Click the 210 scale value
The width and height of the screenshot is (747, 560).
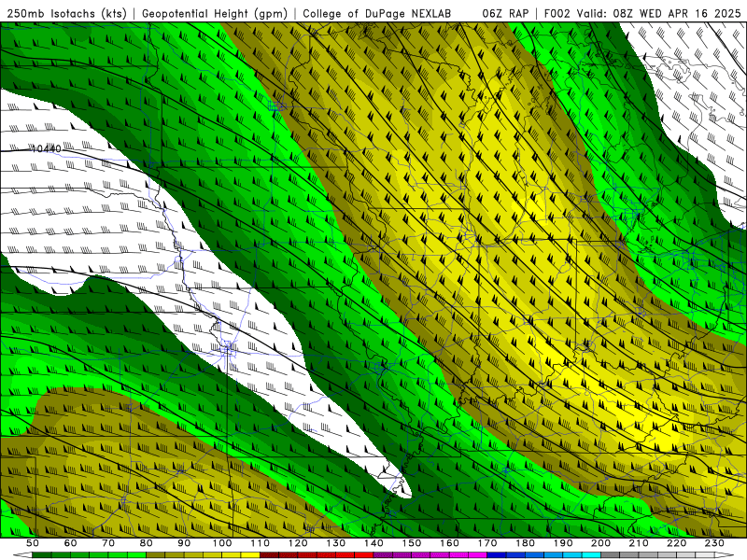639,543
